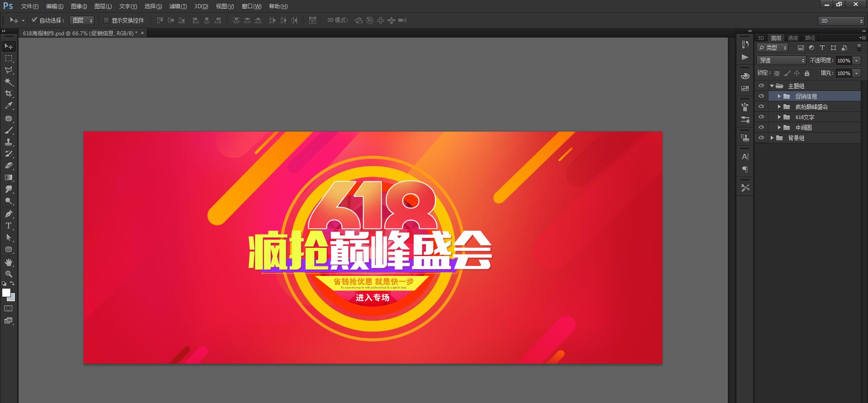Image resolution: width=868 pixels, height=403 pixels.
Task: Open the 文件 menu
Action: tap(29, 6)
